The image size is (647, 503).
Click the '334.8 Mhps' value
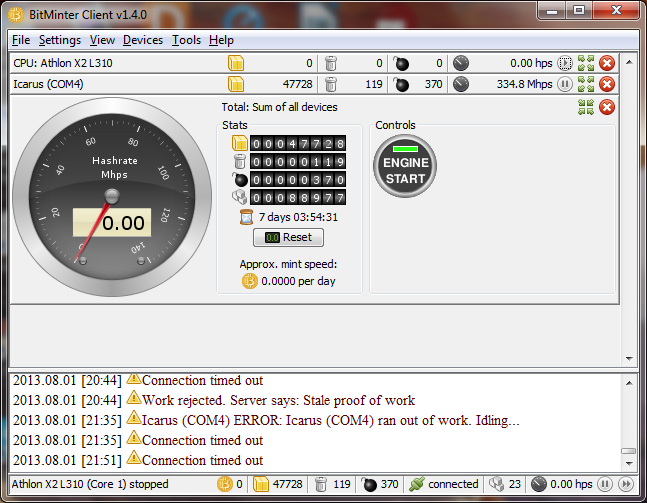point(524,84)
